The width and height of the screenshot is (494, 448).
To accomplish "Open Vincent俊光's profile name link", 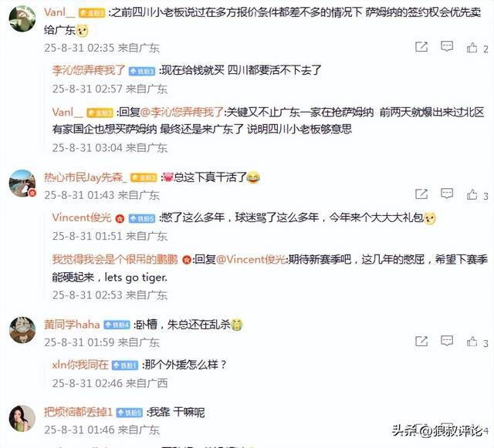I will (82, 217).
